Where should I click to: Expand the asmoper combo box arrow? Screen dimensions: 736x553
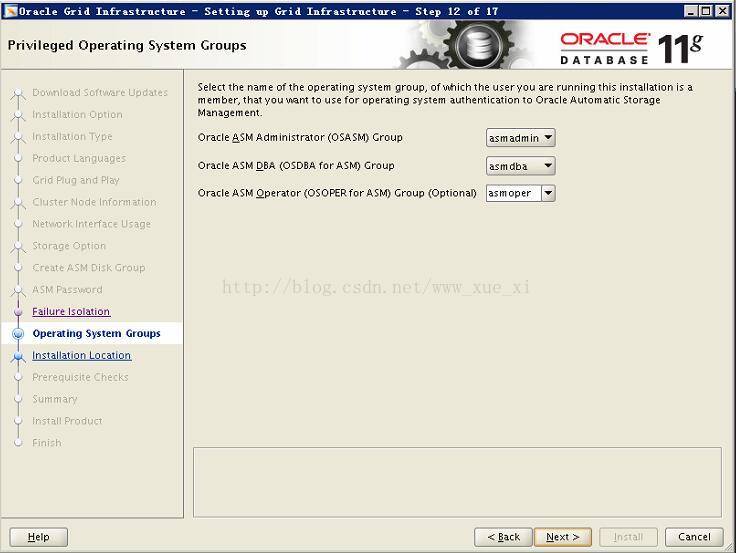[548, 193]
